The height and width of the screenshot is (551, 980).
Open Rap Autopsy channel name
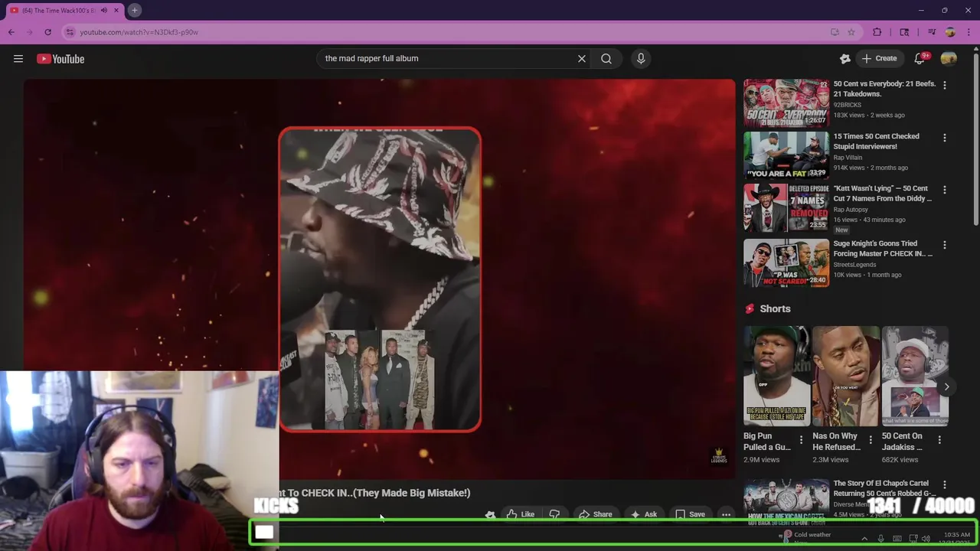pyautogui.click(x=851, y=210)
